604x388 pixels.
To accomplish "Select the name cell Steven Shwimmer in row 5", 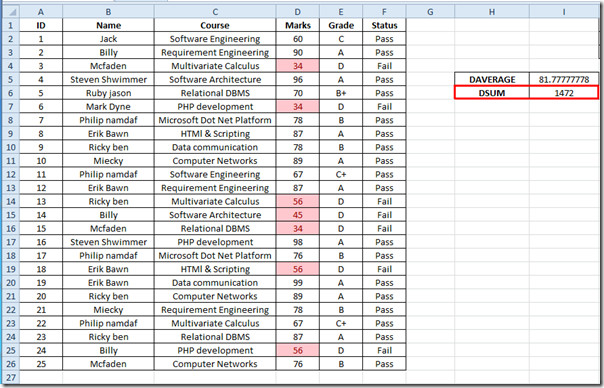I will [108, 80].
